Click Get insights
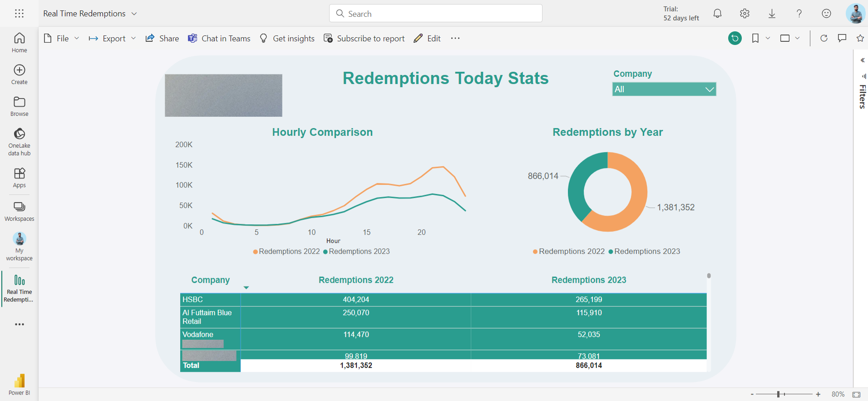The image size is (868, 401). pos(287,39)
